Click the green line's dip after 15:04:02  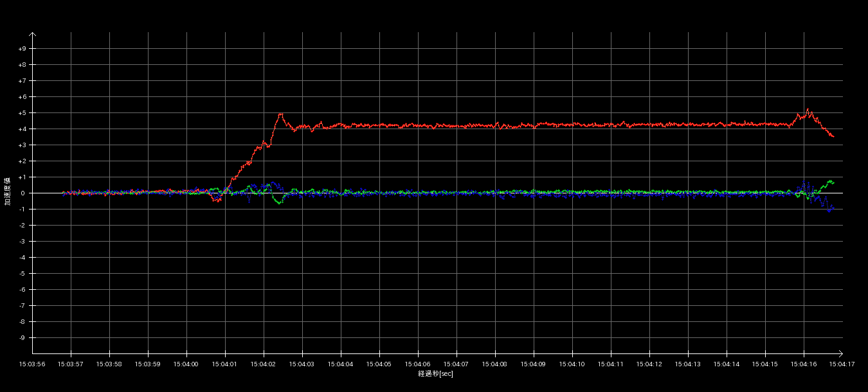click(279, 202)
